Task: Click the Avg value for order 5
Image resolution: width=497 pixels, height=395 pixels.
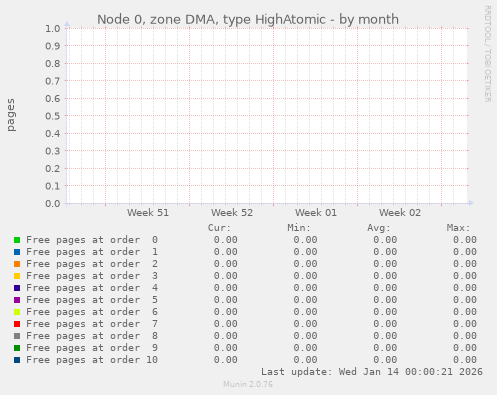Action: point(385,300)
